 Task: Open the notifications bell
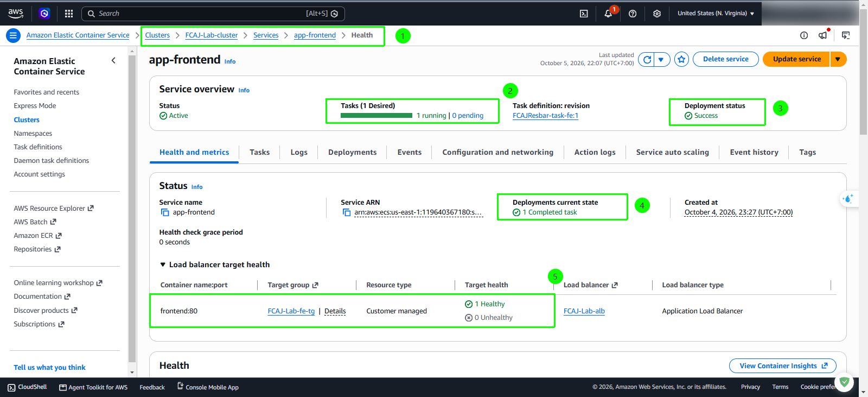click(x=608, y=14)
